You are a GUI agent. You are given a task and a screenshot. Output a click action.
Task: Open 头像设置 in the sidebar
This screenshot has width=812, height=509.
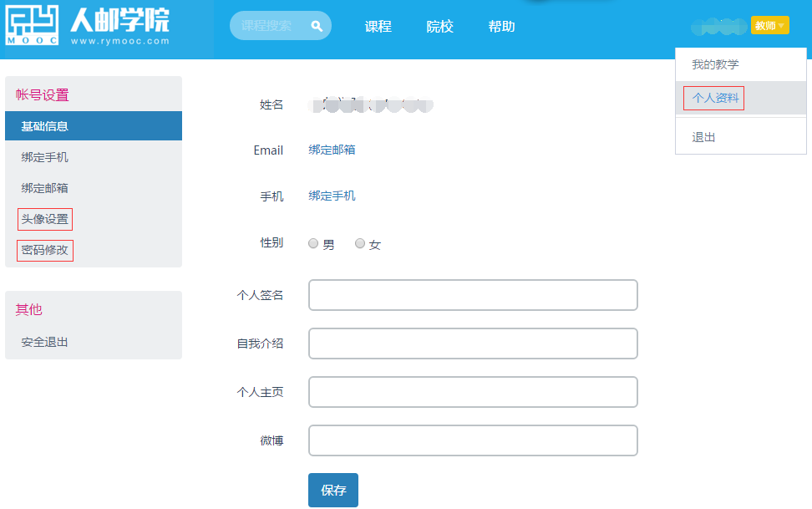click(x=45, y=219)
